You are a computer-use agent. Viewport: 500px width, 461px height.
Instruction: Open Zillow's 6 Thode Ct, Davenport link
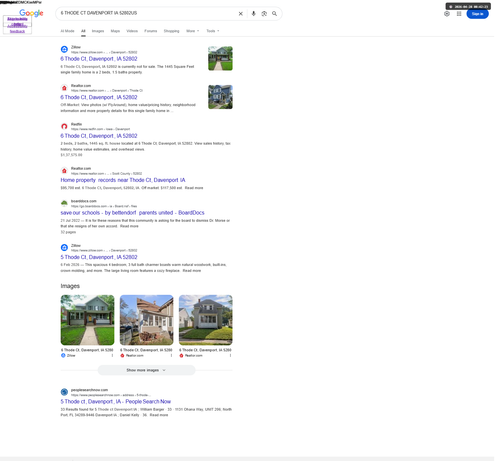tap(99, 59)
